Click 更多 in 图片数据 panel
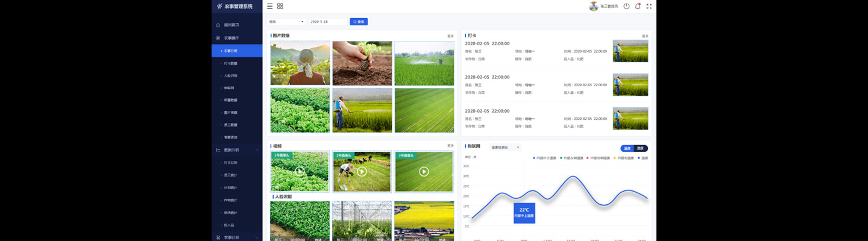The width and height of the screenshot is (868, 241). coord(450,36)
